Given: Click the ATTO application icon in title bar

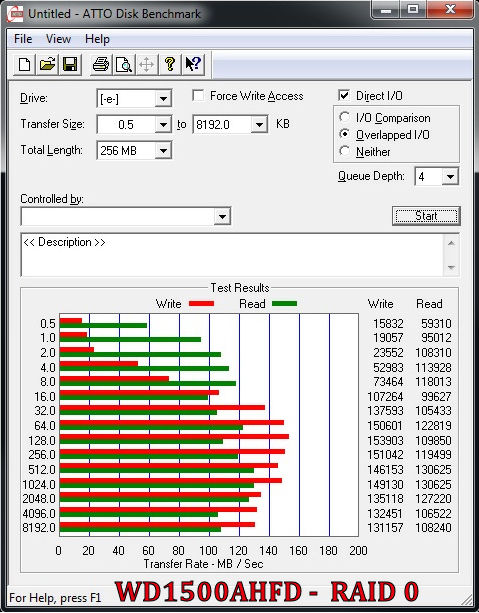Looking at the screenshot, I should [15, 14].
